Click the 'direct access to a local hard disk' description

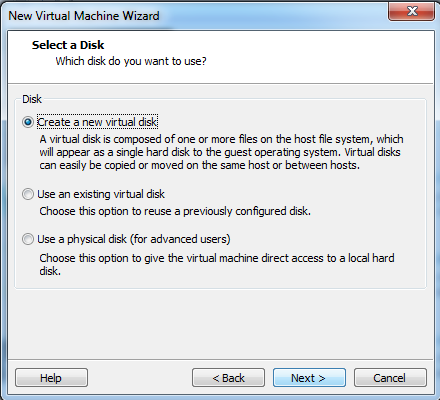(217, 264)
